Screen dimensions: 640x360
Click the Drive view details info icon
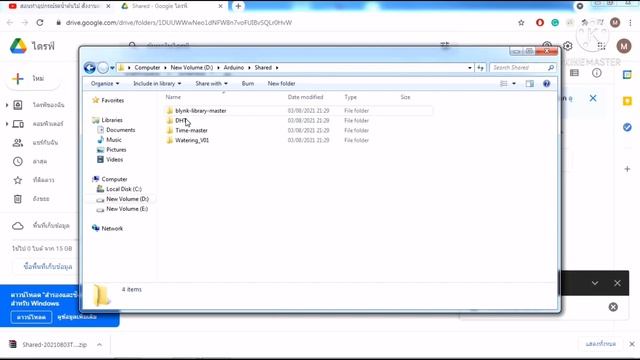coord(596,73)
